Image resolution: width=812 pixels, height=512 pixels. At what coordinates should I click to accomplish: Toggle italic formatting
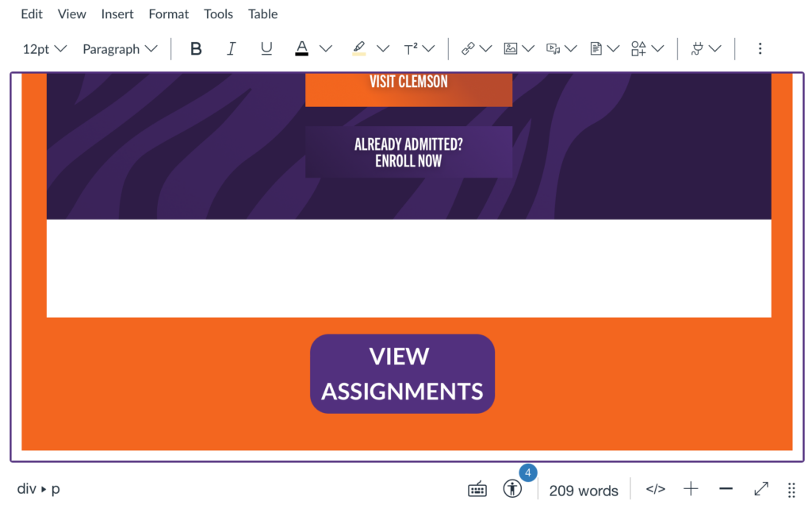tap(231, 48)
